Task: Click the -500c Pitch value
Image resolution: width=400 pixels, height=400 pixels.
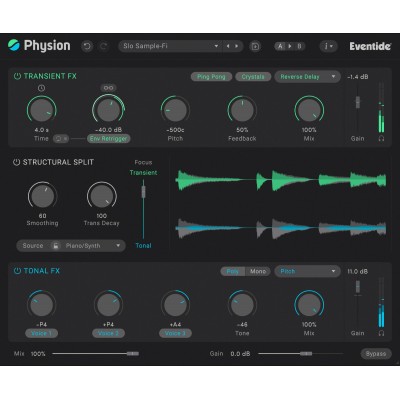Action: pos(175,130)
